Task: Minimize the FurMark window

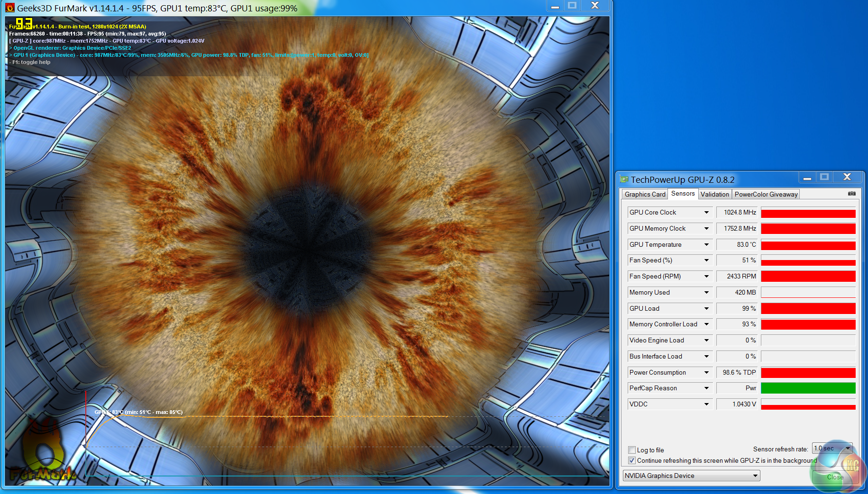Action: click(555, 6)
